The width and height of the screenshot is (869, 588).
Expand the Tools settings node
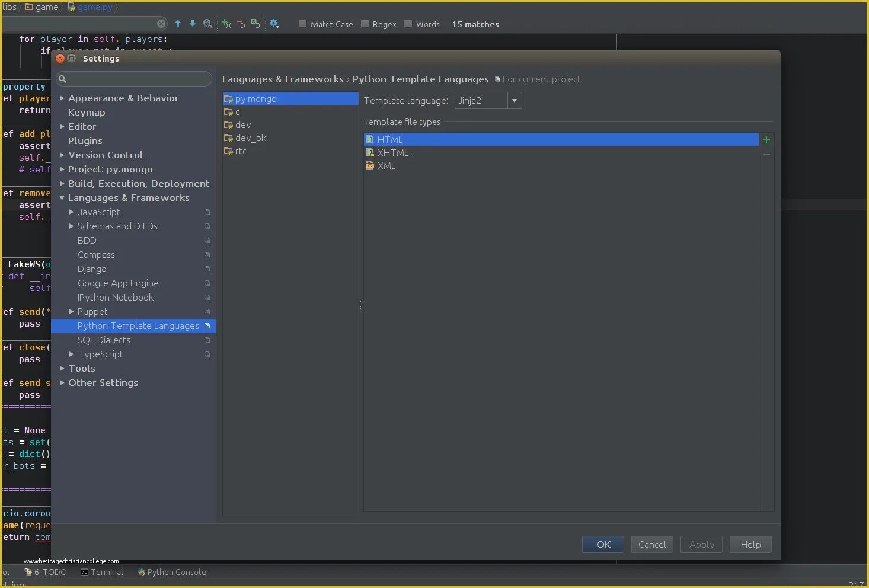[62, 369]
